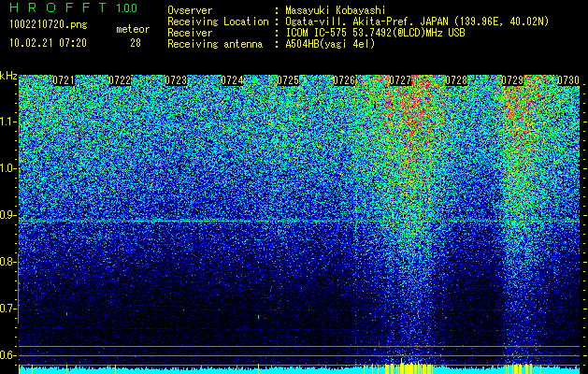Click the 0728 time marker
The image size is (588, 374).
(x=456, y=80)
